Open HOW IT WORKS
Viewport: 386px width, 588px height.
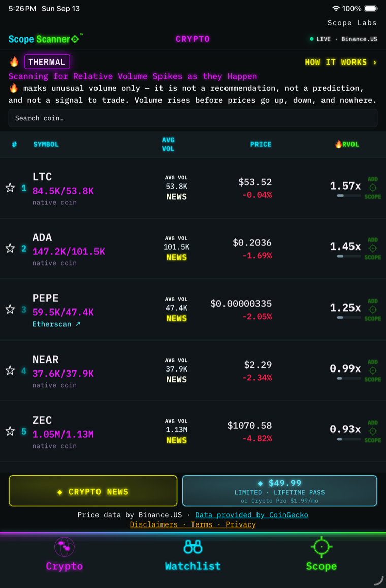click(340, 62)
